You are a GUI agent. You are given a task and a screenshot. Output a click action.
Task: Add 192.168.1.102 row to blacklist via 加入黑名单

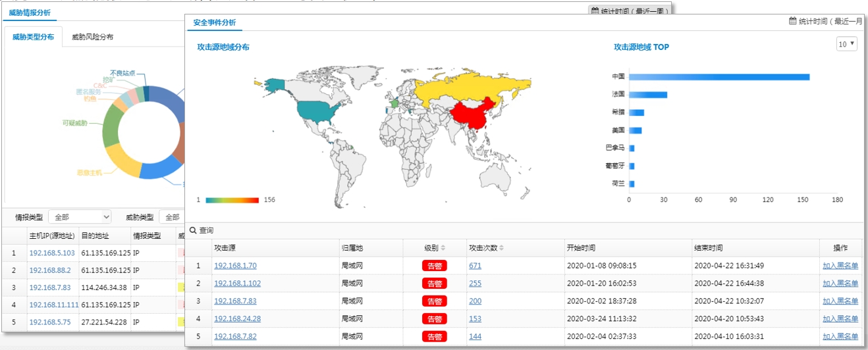click(840, 284)
